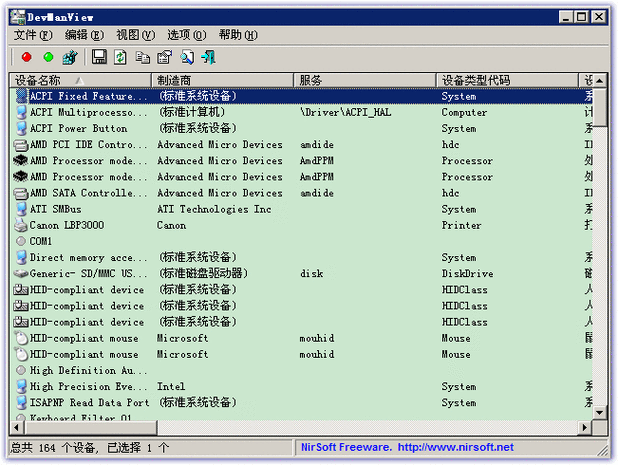The width and height of the screenshot is (618, 465).
Task: Select the Direct memory acce... row
Action: (302, 257)
